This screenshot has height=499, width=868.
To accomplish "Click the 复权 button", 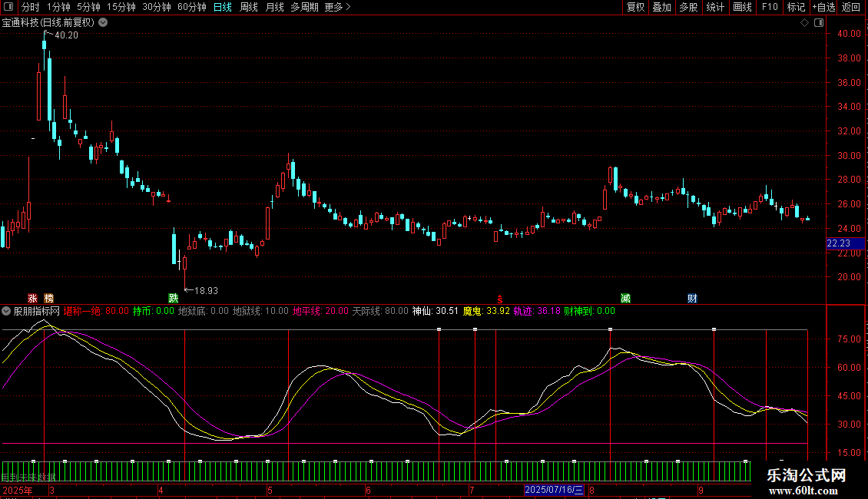I will click(635, 7).
